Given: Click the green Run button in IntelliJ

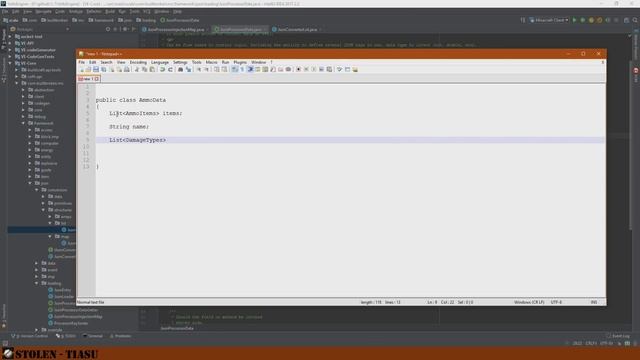Looking at the screenshot, I should (x=574, y=20).
